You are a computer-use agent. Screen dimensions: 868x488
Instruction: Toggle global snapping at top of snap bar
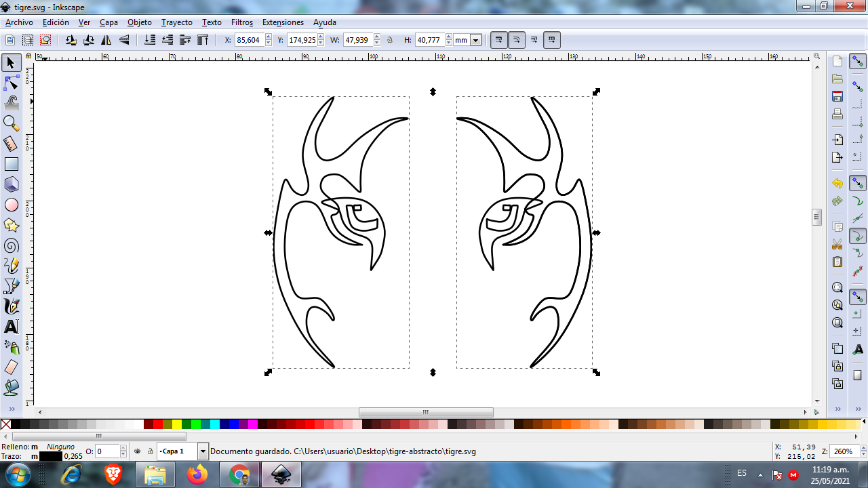coord(858,62)
